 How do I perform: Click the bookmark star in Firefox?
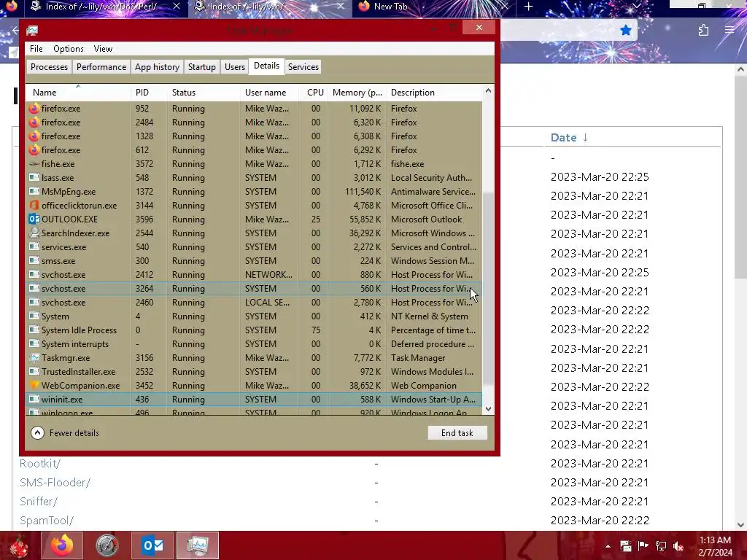pyautogui.click(x=625, y=31)
